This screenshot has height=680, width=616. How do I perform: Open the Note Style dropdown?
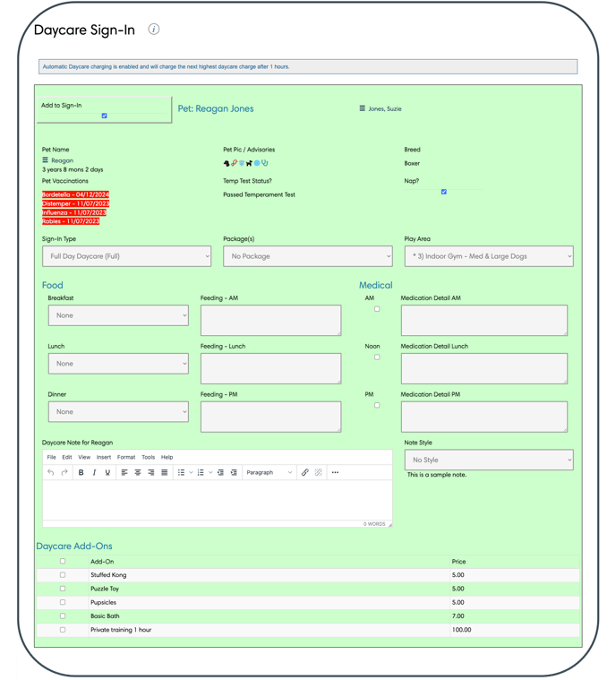coord(489,460)
